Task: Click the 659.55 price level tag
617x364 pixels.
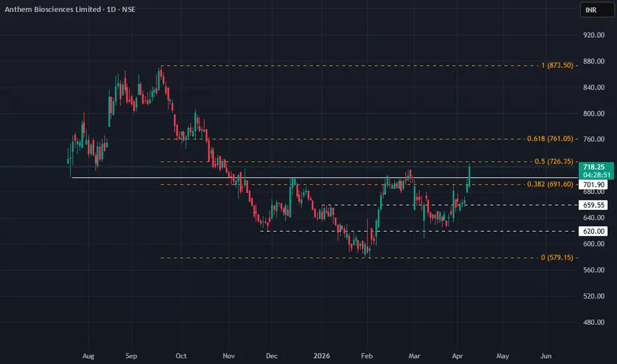Action: click(593, 205)
